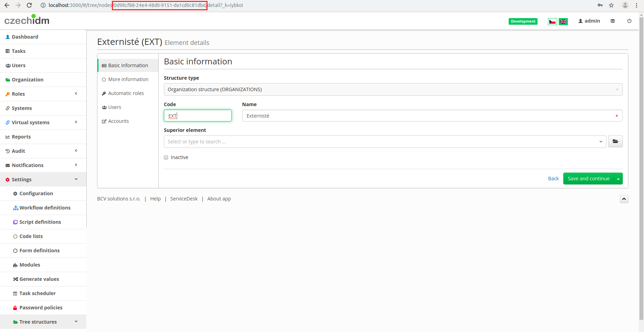Screen dimensions: 644x332
Task: Log out using the power icon
Action: point(629,21)
